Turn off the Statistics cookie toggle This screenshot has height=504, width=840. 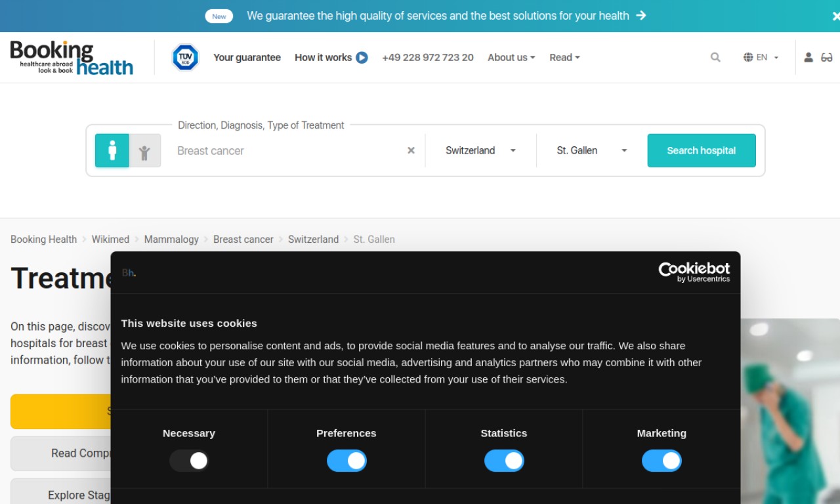point(504,461)
